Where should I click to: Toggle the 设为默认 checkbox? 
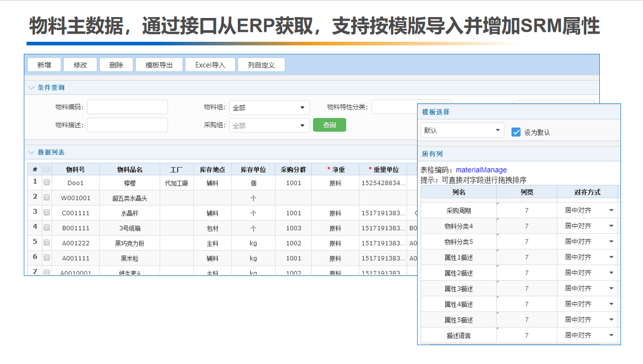tap(516, 132)
